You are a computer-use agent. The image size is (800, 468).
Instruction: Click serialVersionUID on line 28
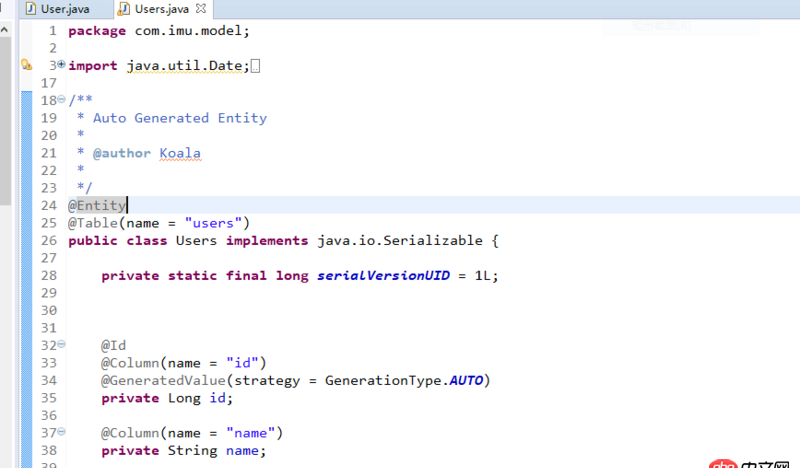coord(384,276)
